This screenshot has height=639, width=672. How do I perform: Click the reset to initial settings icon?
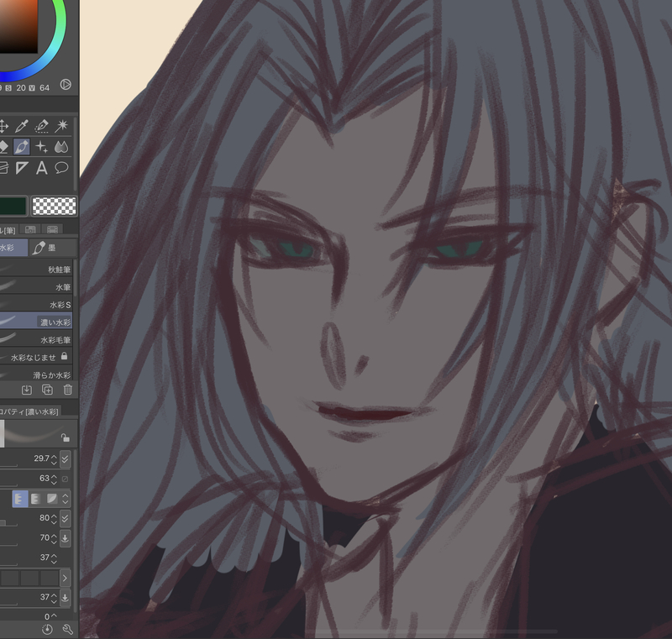[x=47, y=629]
